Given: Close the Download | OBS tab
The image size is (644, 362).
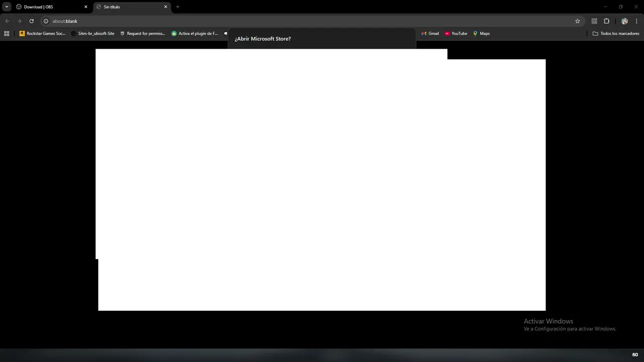Looking at the screenshot, I should point(86,7).
